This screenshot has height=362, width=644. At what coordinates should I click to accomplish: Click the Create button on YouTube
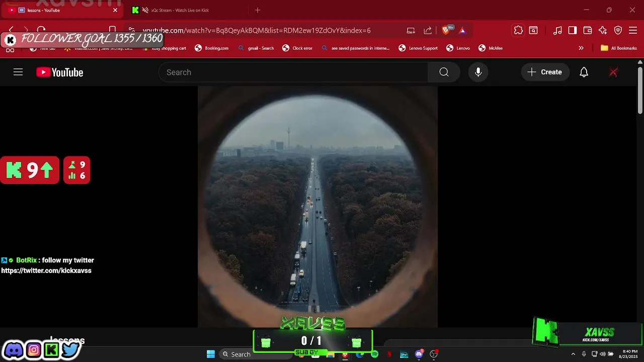[x=545, y=72]
